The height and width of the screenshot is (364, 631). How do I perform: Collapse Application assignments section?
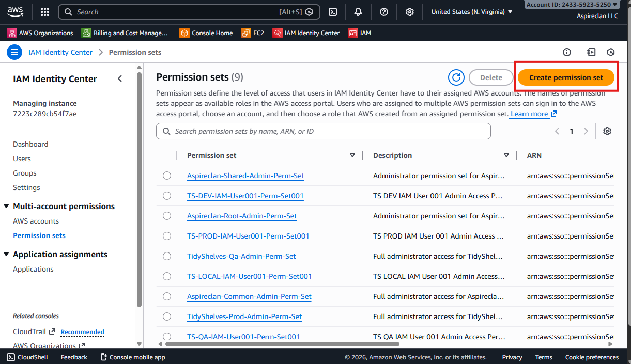pyautogui.click(x=6, y=255)
